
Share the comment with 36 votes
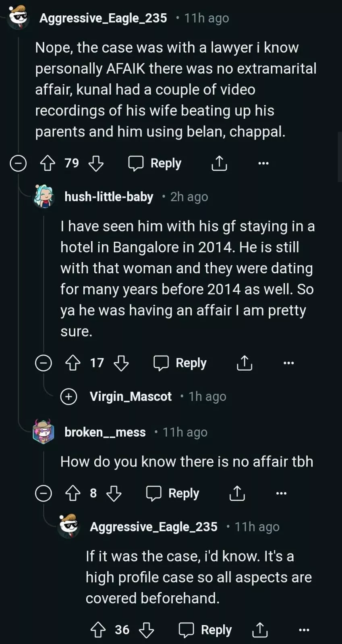[x=260, y=630]
